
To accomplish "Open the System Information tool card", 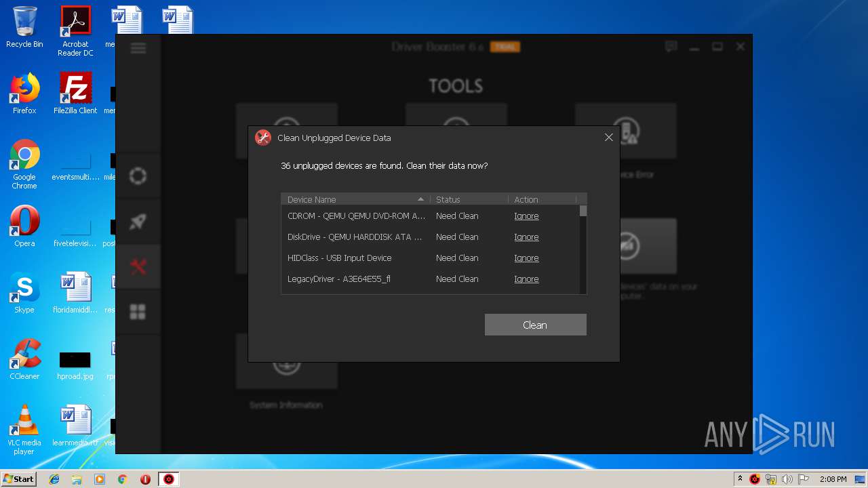I will tap(286, 372).
